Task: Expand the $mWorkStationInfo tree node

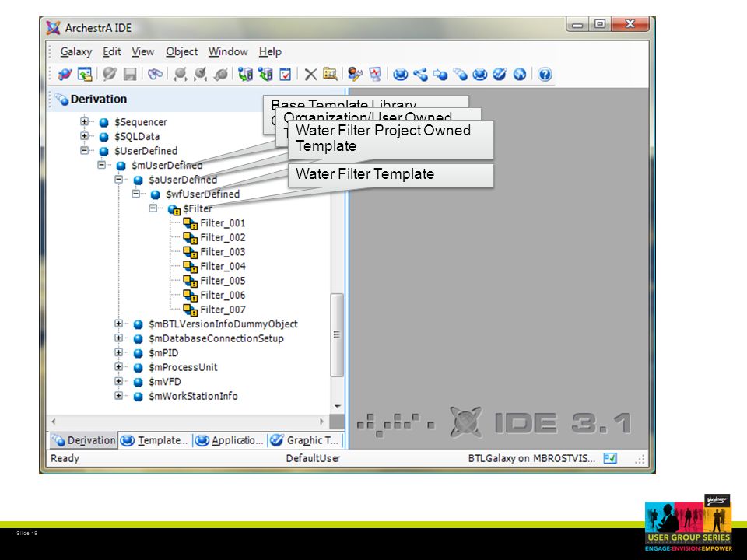Action: pyautogui.click(x=118, y=395)
